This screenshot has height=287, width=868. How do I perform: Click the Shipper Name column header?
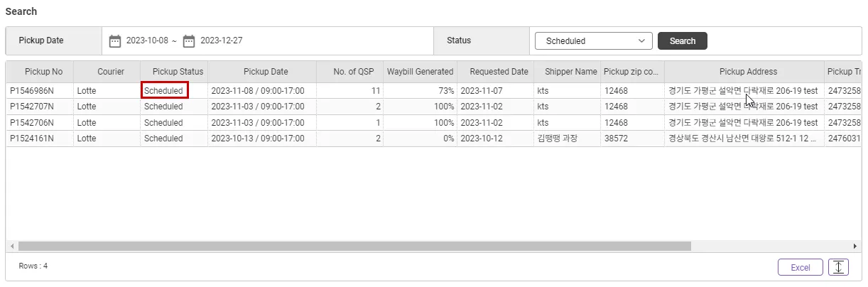point(571,72)
